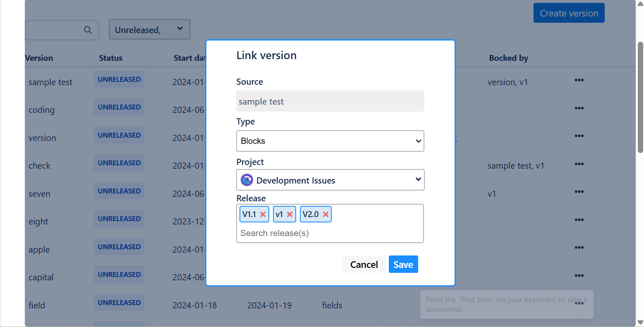Open more actions for seven row
Viewport: 644px width, 327px height.
(x=579, y=192)
